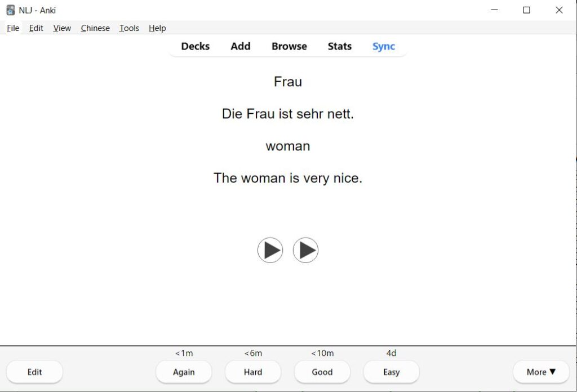Switch to the Decks screen
Viewport: 577px width, 392px height.
click(x=195, y=46)
